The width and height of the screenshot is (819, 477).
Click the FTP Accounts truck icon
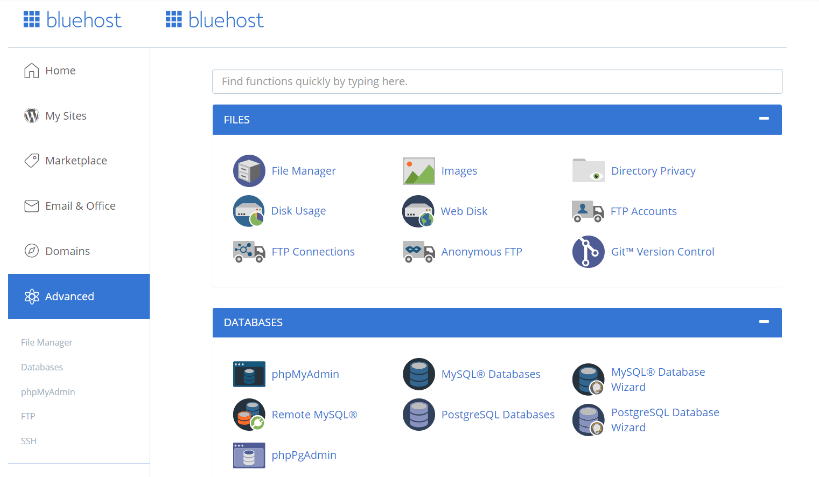[588, 211]
